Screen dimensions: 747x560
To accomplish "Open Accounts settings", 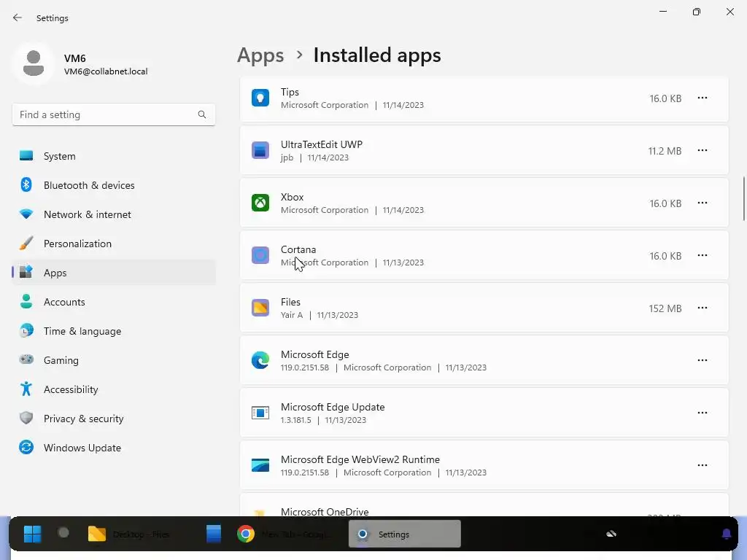I will 114,302.
